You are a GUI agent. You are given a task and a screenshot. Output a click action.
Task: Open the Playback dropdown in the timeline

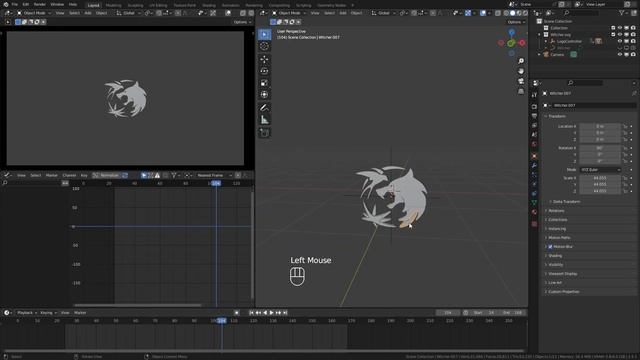tap(27, 313)
